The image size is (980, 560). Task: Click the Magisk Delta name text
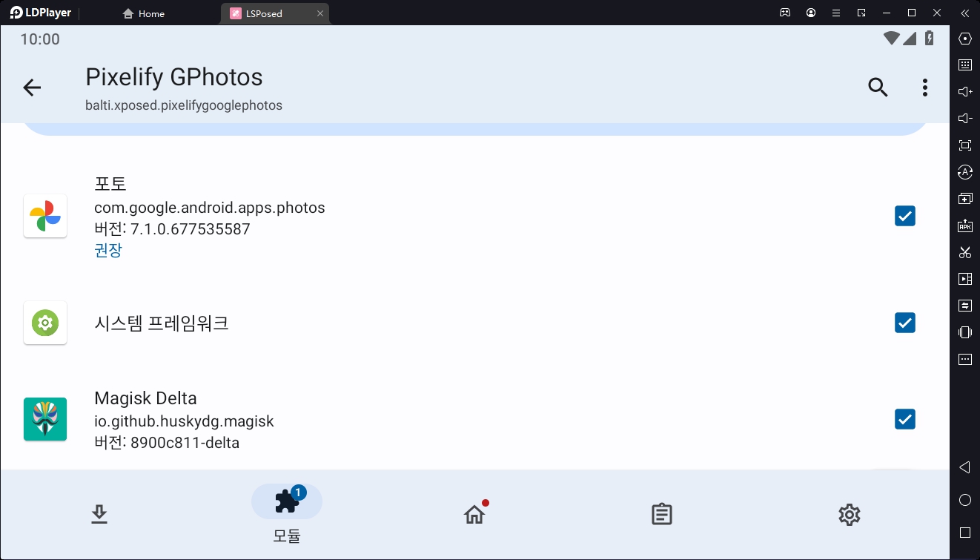(145, 398)
